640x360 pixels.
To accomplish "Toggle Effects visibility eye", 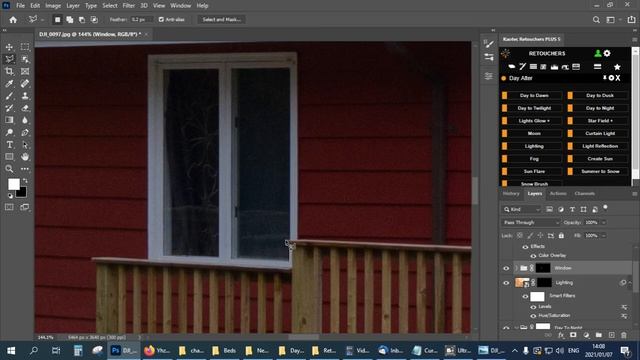I will point(525,247).
